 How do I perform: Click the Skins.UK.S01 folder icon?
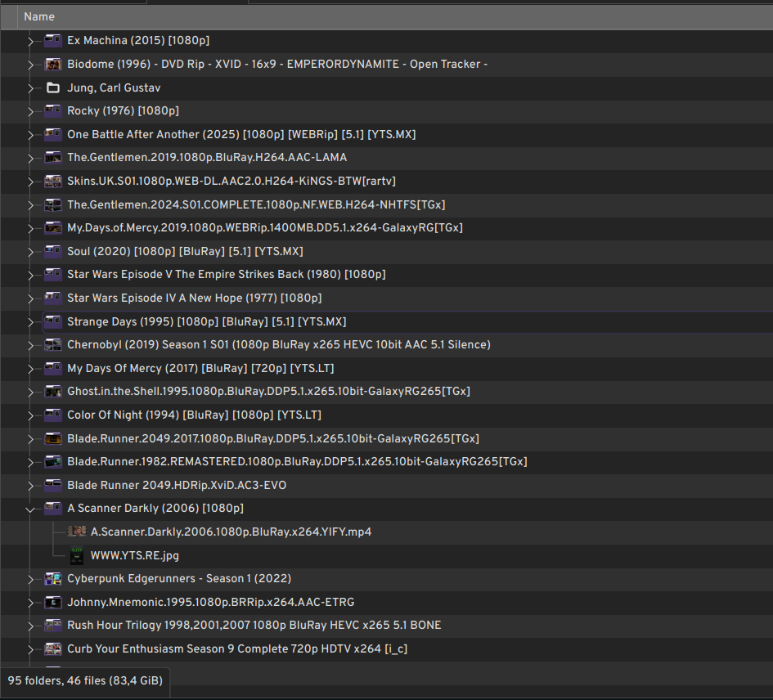pos(52,181)
